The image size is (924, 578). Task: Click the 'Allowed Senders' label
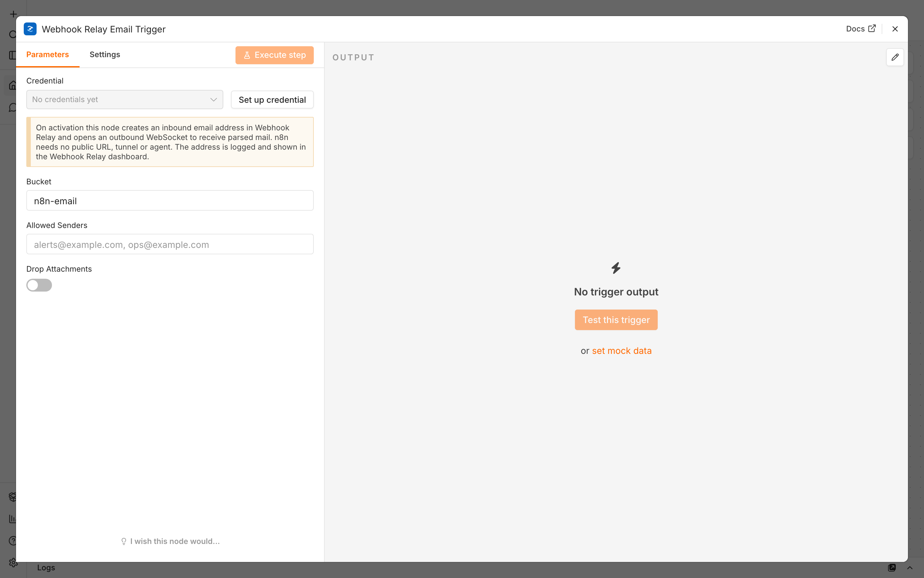click(57, 225)
